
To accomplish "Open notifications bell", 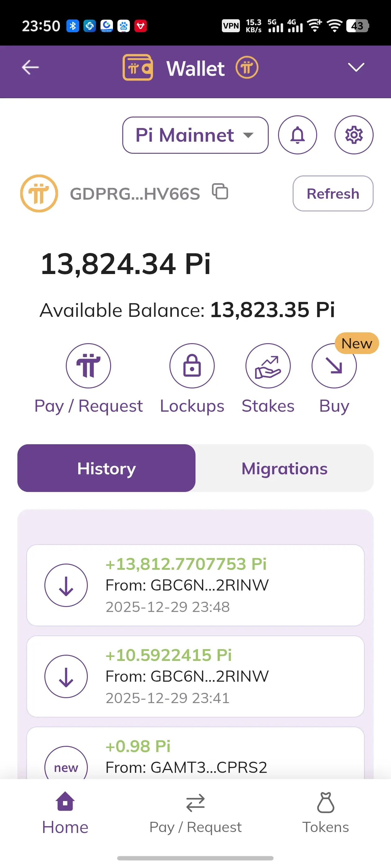I will click(x=297, y=135).
